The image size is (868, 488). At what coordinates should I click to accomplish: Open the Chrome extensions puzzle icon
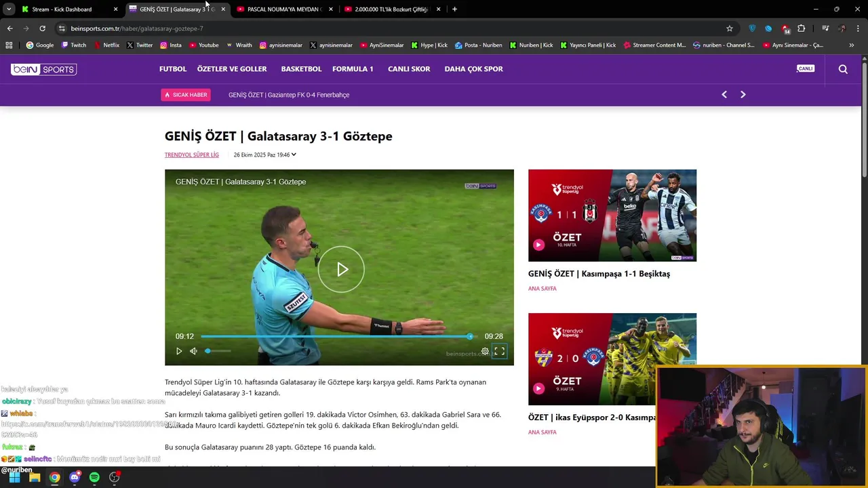click(x=802, y=28)
